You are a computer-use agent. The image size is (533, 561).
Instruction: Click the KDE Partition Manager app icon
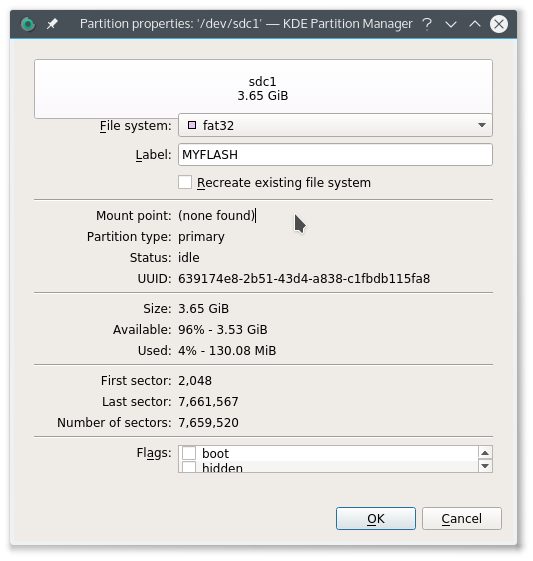click(28, 24)
